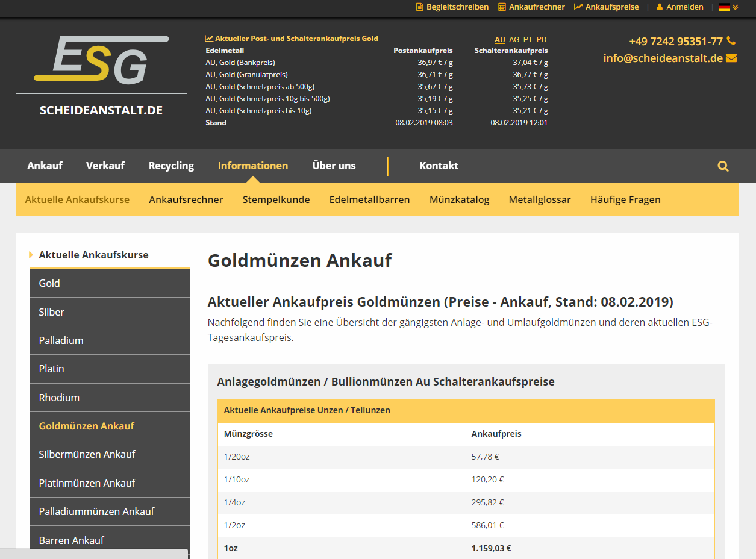
Task: Open Begleitschreiben document icon link
Action: point(420,7)
